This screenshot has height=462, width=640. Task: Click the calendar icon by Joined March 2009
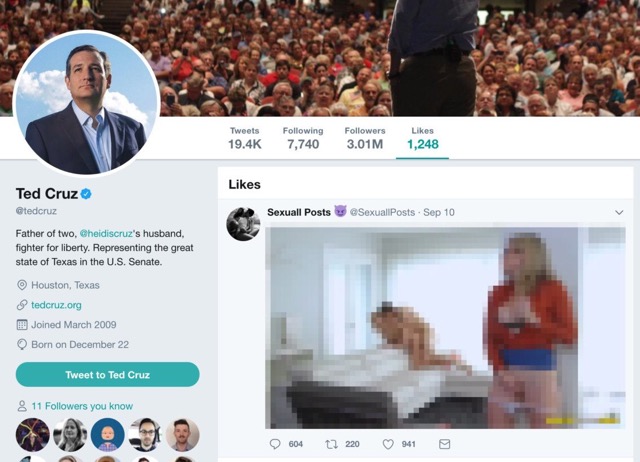pos(22,325)
